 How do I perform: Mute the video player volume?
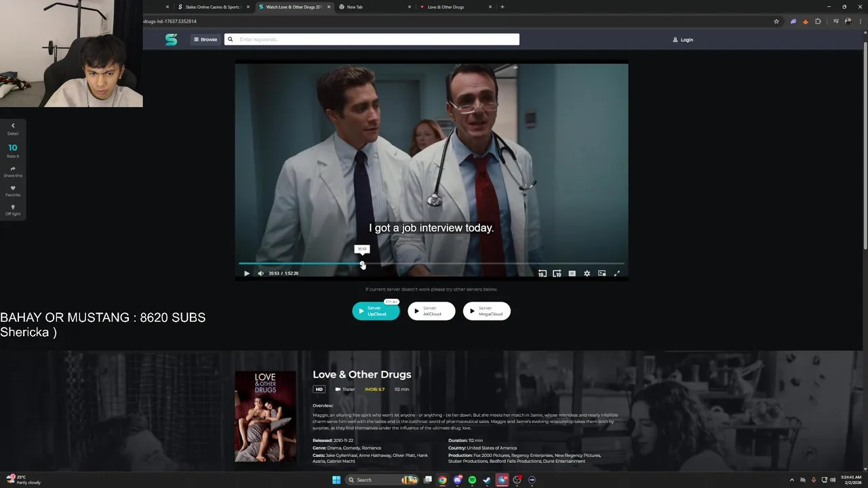260,273
